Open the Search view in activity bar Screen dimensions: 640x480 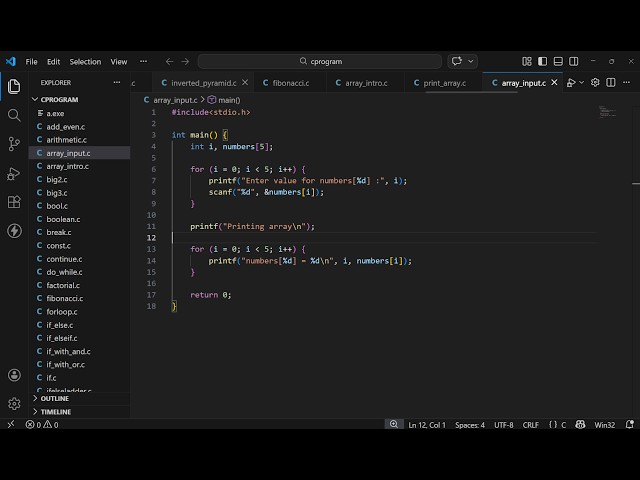[x=14, y=115]
